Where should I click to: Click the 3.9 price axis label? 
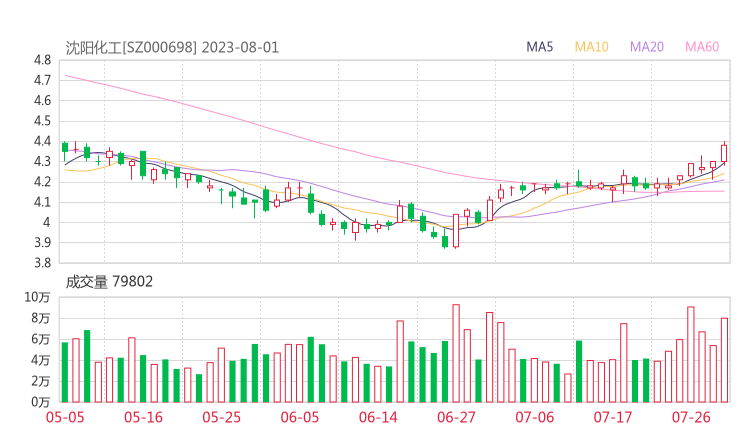coord(42,243)
